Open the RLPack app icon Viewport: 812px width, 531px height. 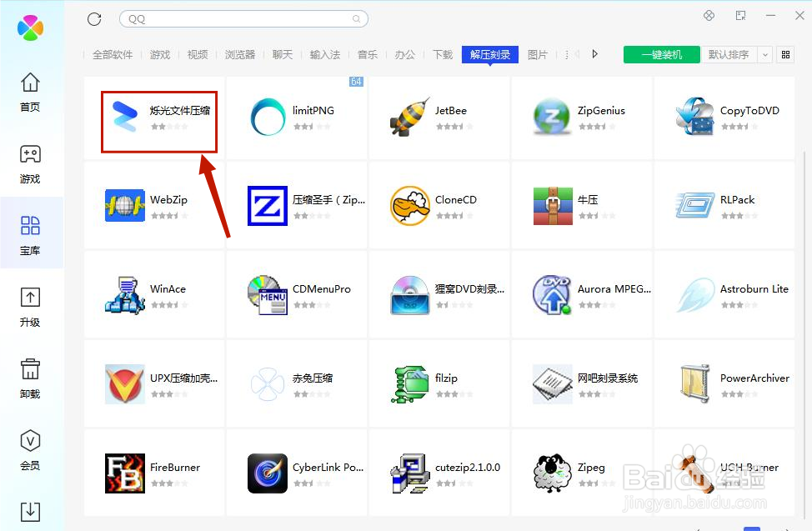tap(695, 206)
